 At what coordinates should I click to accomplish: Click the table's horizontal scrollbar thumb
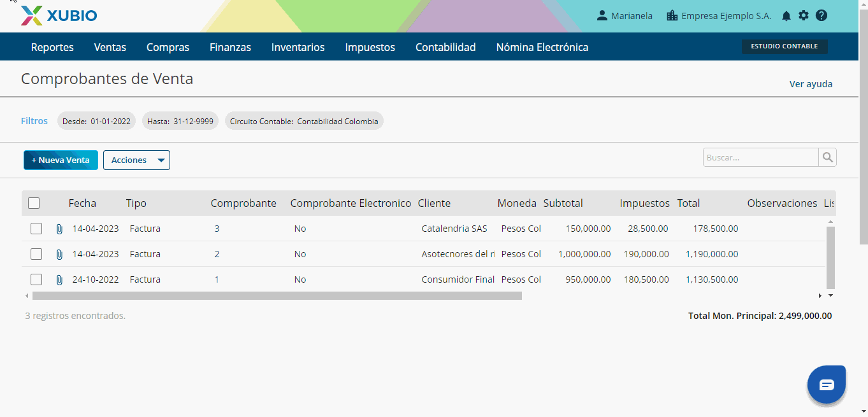click(277, 296)
